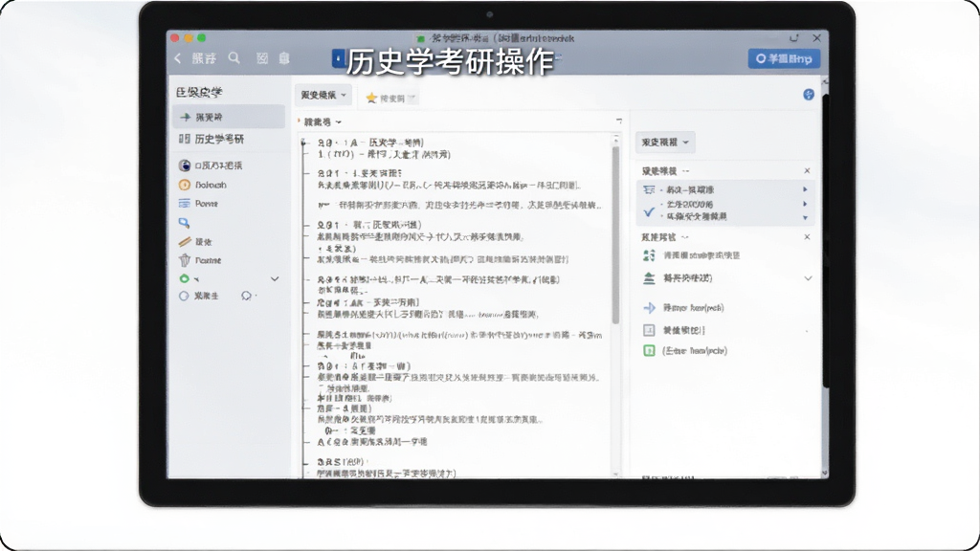
Task: Click the window expand icon beside the close X
Action: (793, 38)
